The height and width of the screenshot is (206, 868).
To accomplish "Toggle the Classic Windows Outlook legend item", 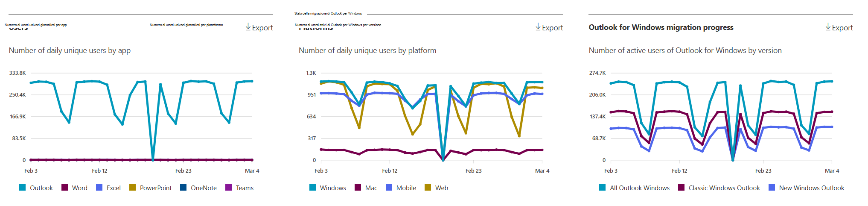I will [719, 188].
